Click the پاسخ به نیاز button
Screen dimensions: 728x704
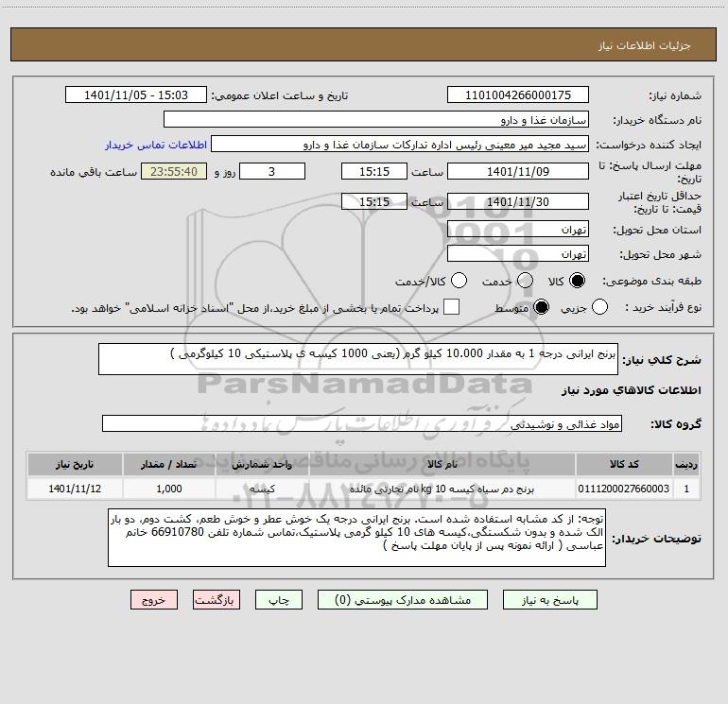550,600
